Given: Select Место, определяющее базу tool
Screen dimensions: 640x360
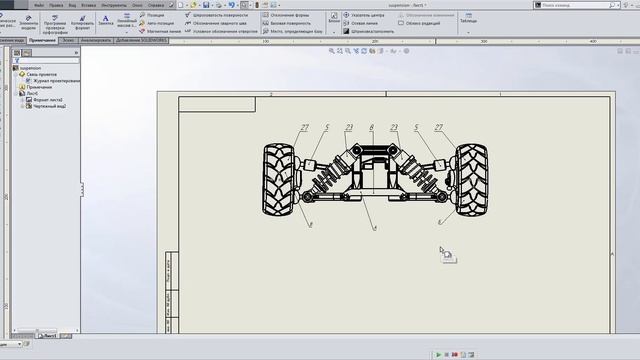Looking at the screenshot, I should pyautogui.click(x=293, y=31).
